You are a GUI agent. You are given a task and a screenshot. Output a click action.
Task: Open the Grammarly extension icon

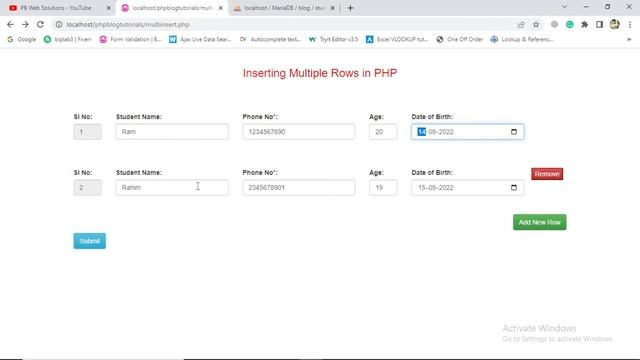pyautogui.click(x=569, y=24)
